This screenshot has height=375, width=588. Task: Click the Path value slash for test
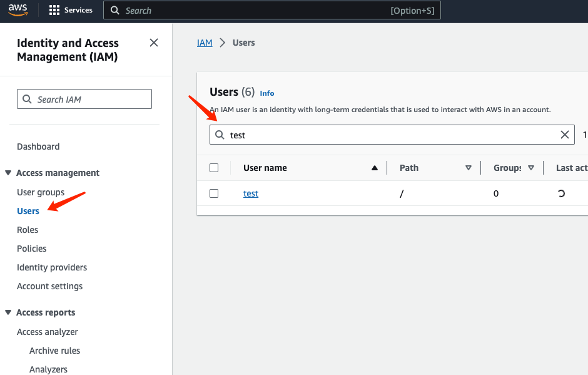tap(402, 193)
